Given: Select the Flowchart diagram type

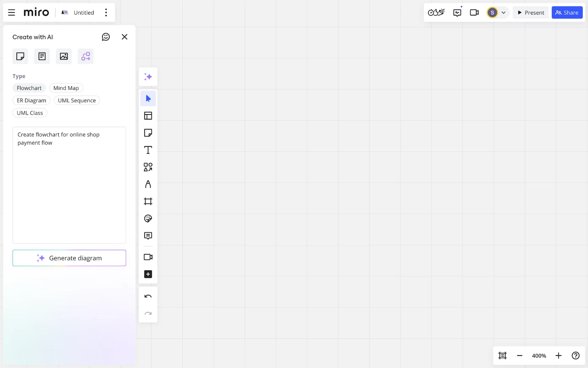Looking at the screenshot, I should point(29,88).
